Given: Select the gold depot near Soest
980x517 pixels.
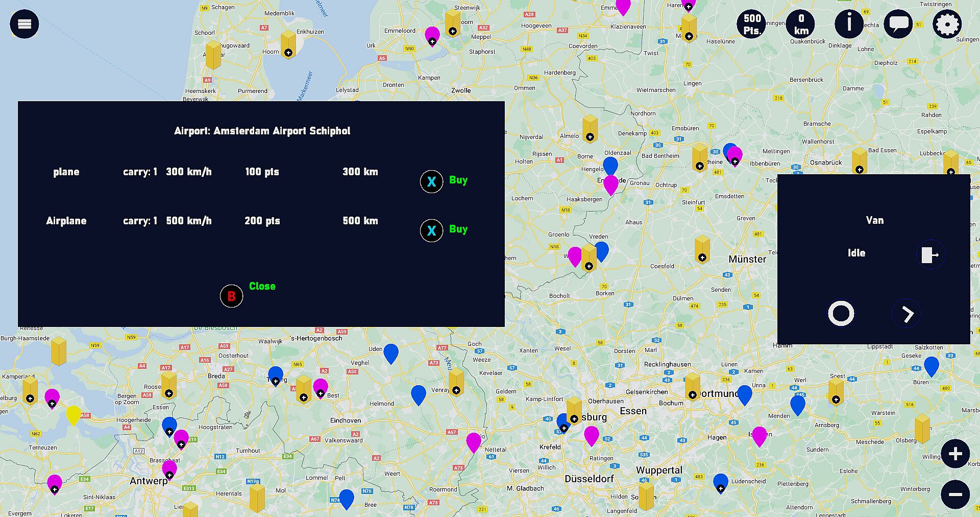Looking at the screenshot, I should (x=836, y=391).
